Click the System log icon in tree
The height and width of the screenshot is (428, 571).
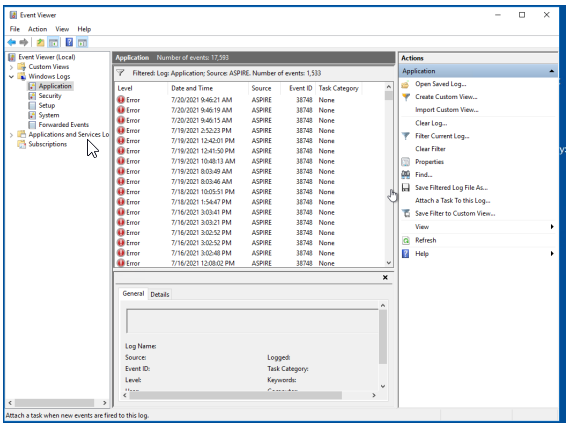pyautogui.click(x=32, y=115)
